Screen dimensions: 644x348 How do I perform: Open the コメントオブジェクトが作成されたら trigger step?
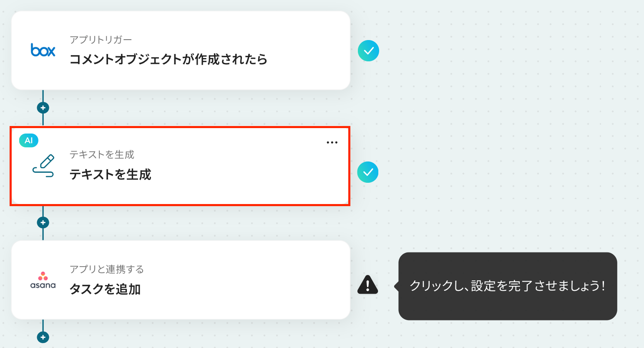[168, 59]
